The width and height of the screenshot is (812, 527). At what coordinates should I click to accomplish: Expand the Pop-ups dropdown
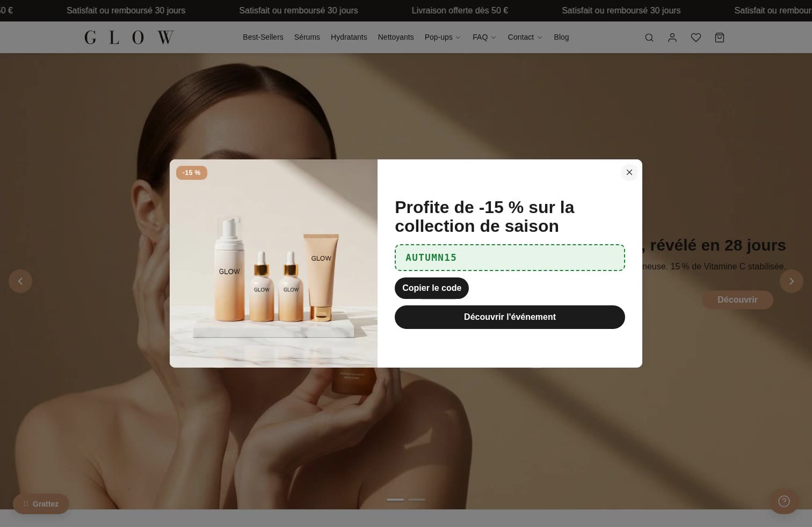[443, 37]
